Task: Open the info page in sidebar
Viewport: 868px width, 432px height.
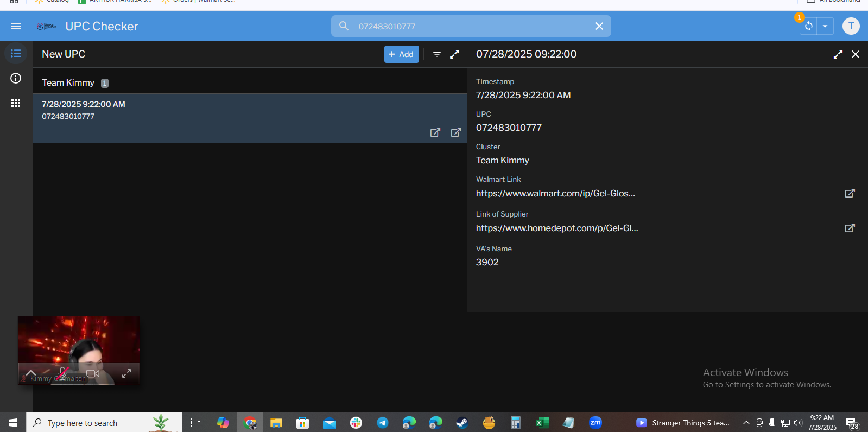Action: [16, 78]
